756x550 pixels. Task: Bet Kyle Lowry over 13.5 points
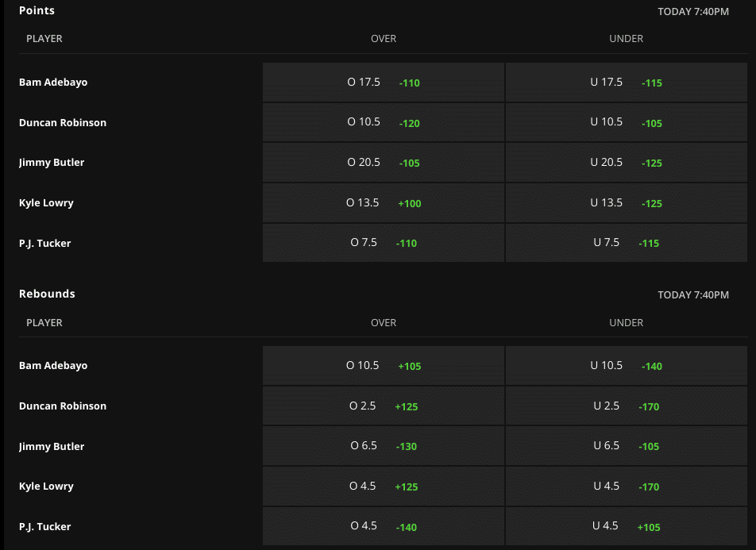tap(384, 203)
